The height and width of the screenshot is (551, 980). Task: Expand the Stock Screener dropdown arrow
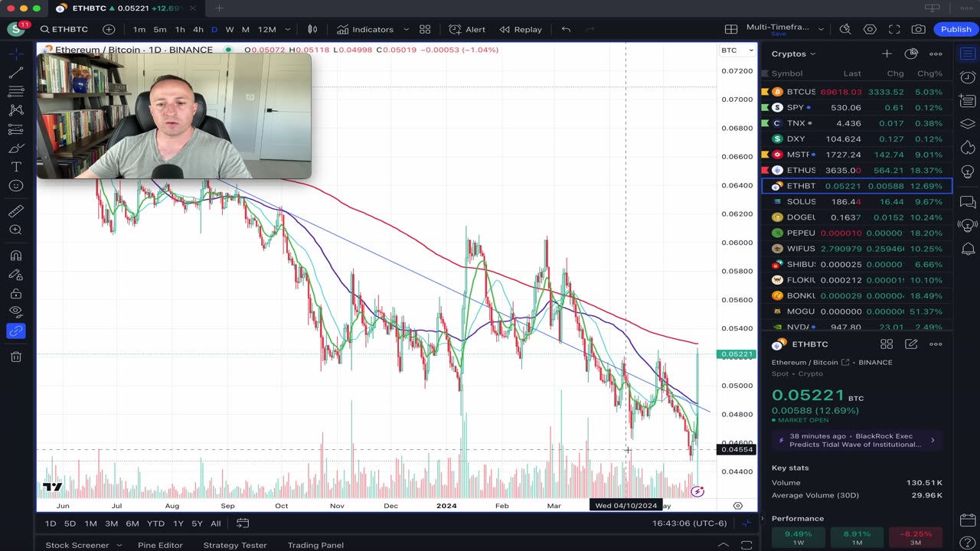pyautogui.click(x=119, y=545)
